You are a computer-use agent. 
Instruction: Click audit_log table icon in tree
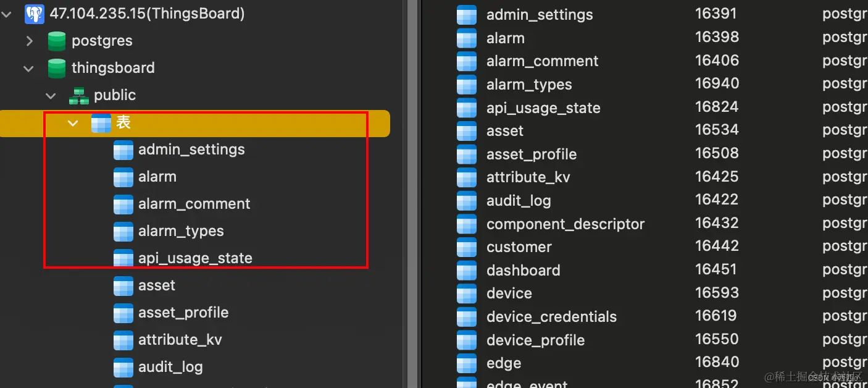pos(123,367)
